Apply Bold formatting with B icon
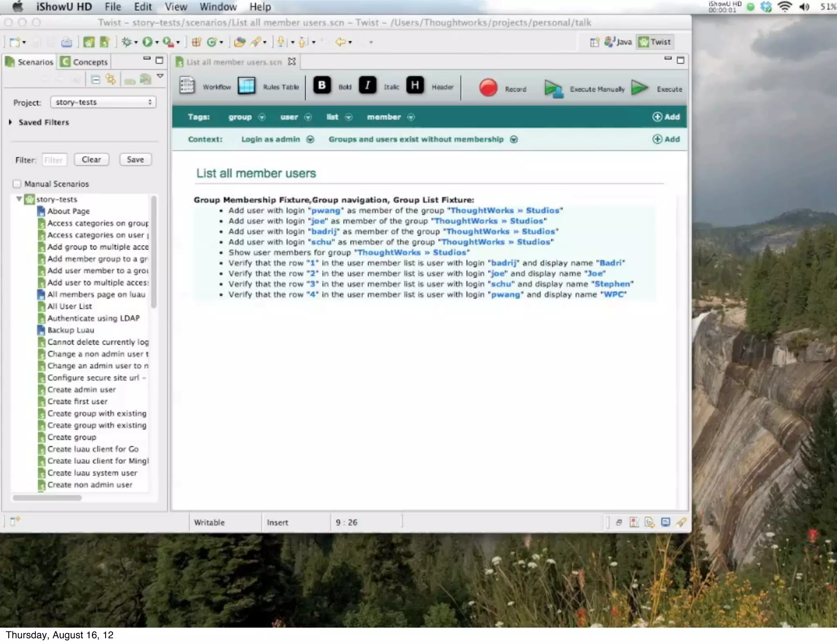 pyautogui.click(x=322, y=85)
